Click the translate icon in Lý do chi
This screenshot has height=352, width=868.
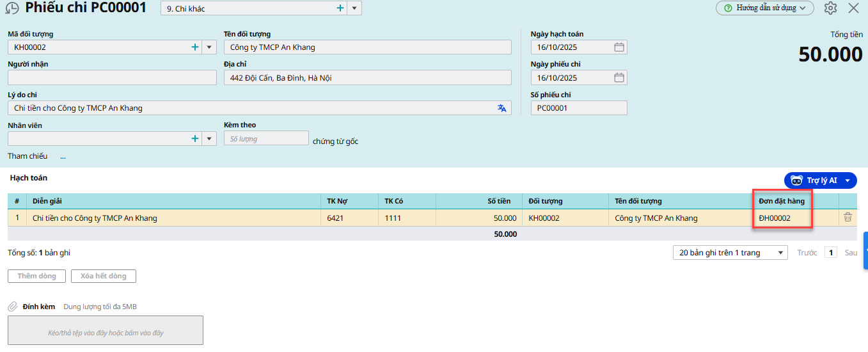tap(502, 108)
